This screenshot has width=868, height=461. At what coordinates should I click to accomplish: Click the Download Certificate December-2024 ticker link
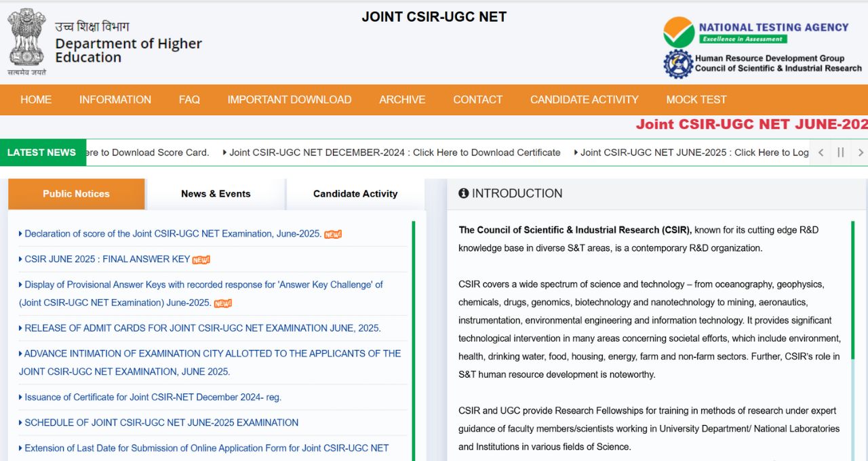pos(395,153)
